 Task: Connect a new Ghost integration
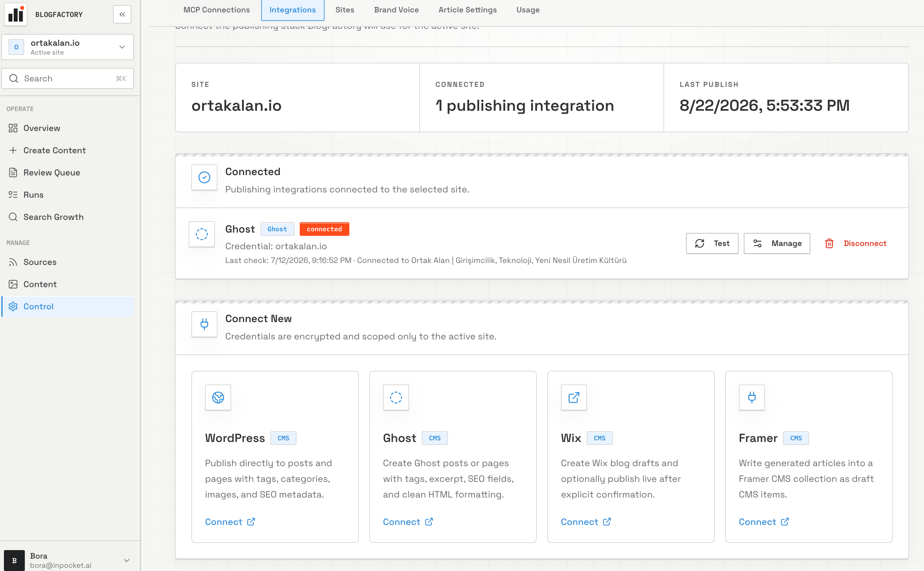click(408, 522)
